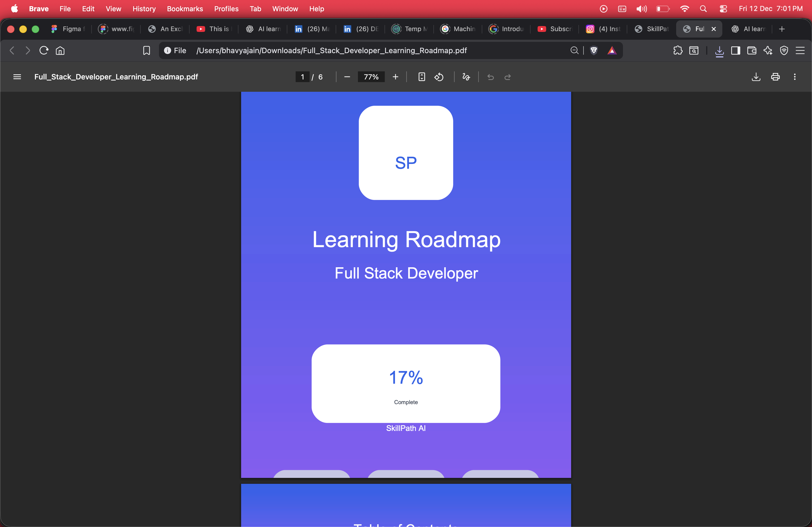Open the Bookmarks menu
This screenshot has width=812, height=527.
[x=184, y=9]
